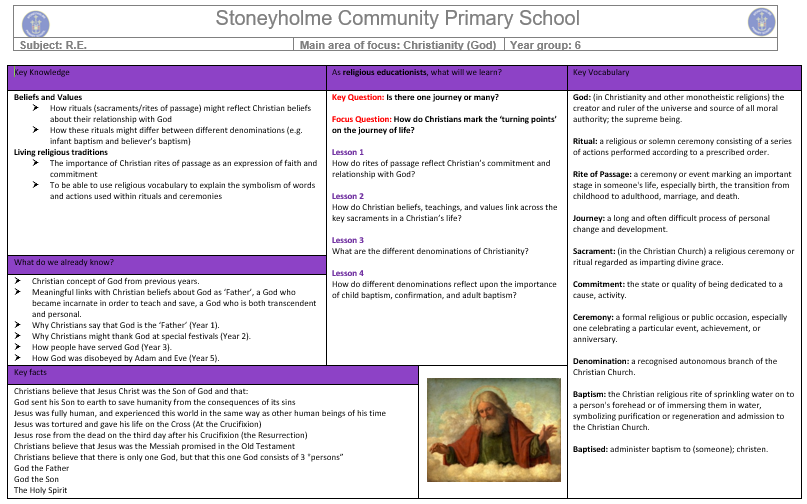Select the 'Subject: R.E.' header cell
This screenshot has height=504, width=807.
(x=50, y=45)
